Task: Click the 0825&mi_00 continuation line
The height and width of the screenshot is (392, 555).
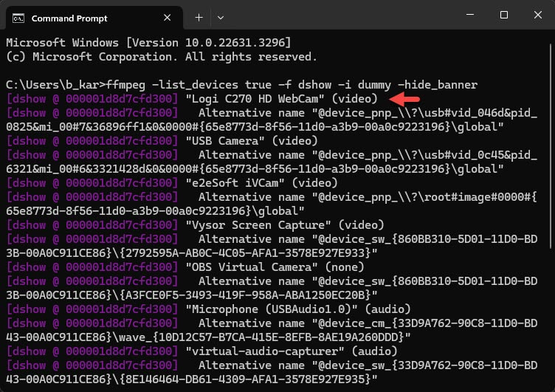Action: 255,127
